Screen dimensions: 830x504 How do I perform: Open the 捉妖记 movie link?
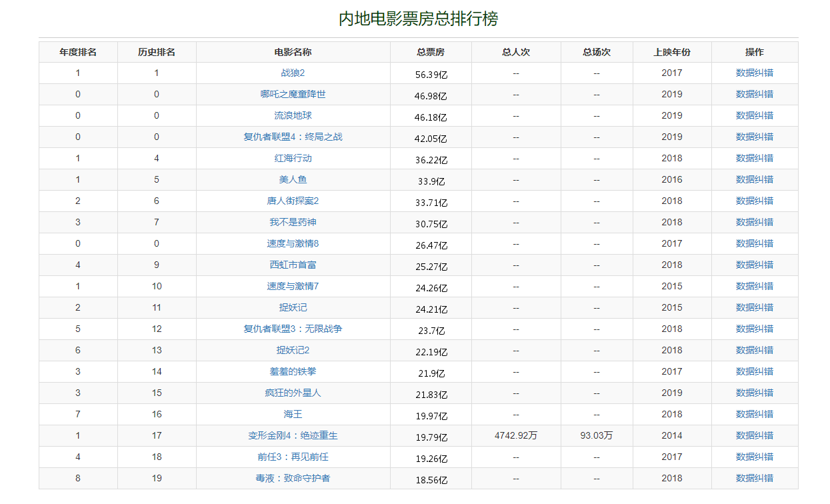[x=293, y=308]
